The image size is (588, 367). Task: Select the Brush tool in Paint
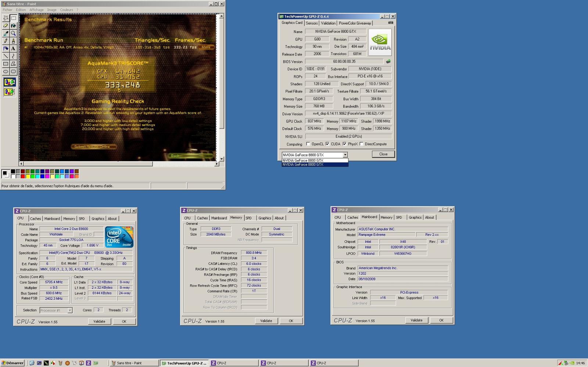[14, 41]
